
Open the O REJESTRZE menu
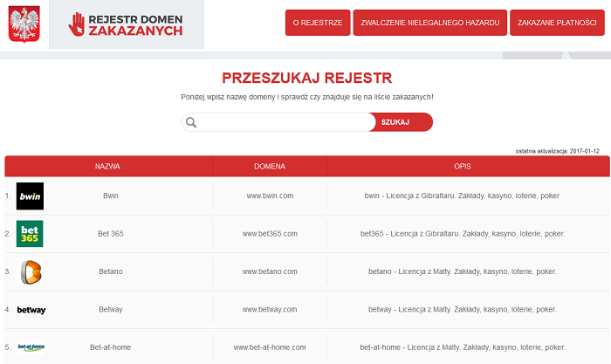(x=318, y=23)
